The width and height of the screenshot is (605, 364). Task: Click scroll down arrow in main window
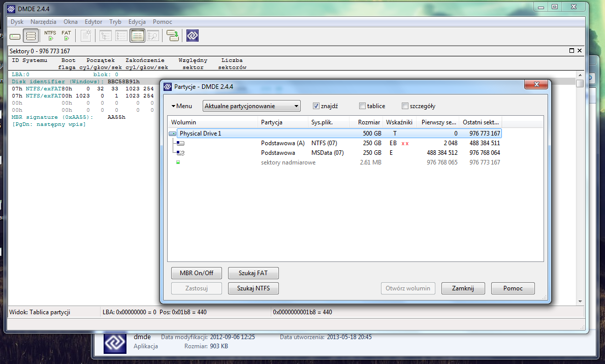580,302
